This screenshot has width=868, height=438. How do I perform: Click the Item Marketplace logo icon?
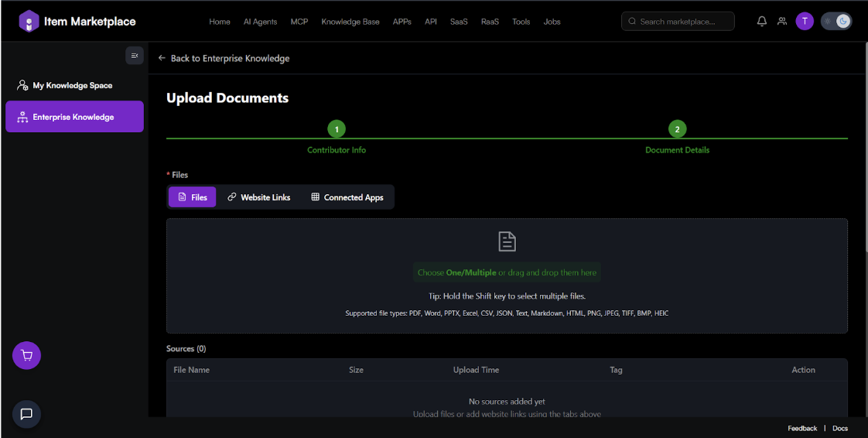(29, 21)
